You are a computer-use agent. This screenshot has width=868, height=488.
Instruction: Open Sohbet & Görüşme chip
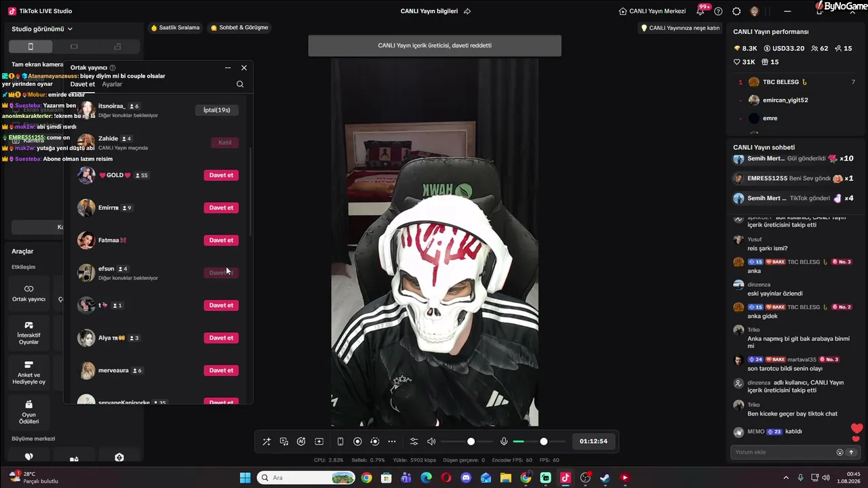pos(239,28)
